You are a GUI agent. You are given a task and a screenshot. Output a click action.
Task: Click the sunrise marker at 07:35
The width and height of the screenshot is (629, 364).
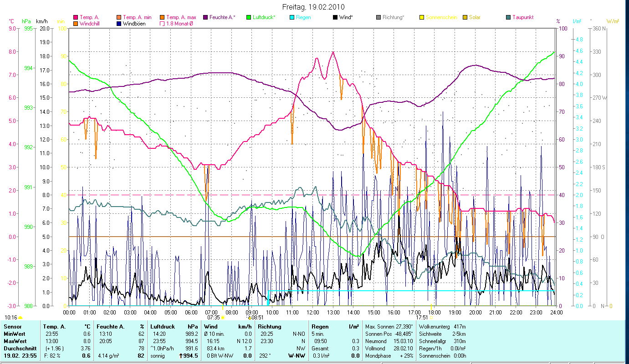pyautogui.click(x=223, y=318)
